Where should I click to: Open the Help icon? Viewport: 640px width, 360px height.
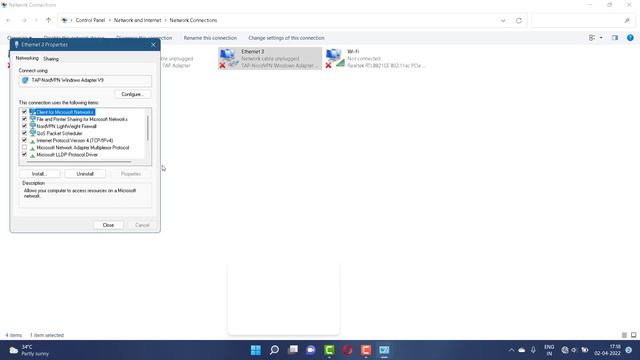(630, 38)
